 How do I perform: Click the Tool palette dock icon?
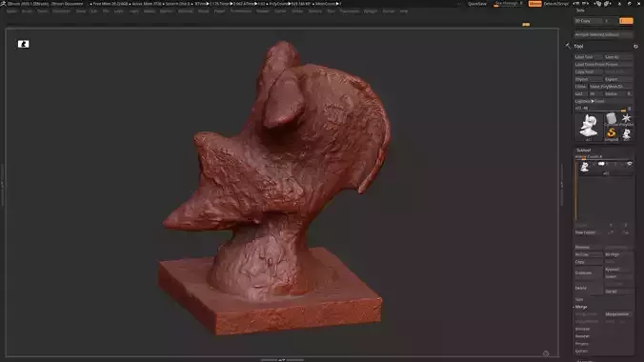tap(635, 47)
